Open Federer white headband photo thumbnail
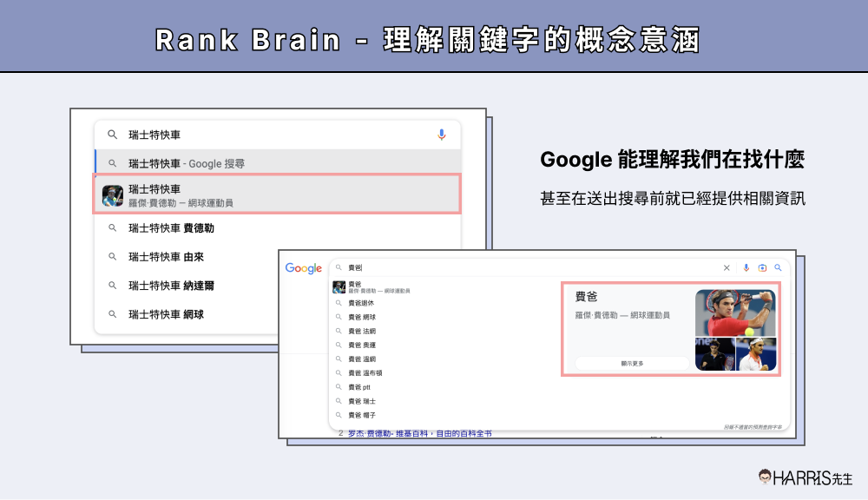 click(756, 354)
